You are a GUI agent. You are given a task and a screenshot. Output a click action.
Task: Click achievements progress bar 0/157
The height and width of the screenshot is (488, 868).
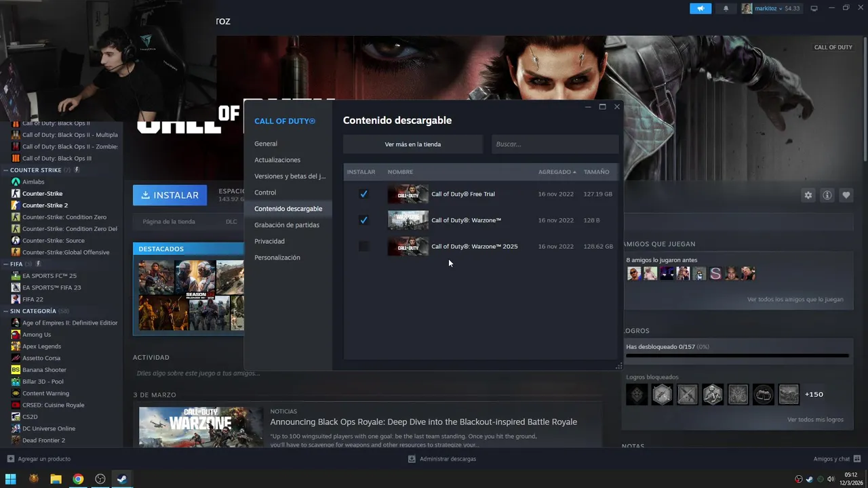[737, 355]
